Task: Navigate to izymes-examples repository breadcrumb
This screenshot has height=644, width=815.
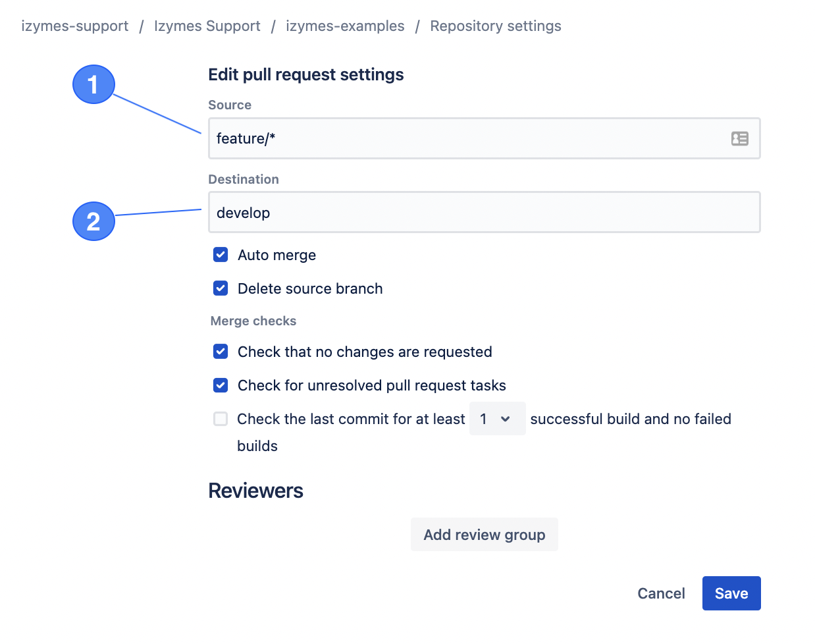Action: click(x=345, y=26)
